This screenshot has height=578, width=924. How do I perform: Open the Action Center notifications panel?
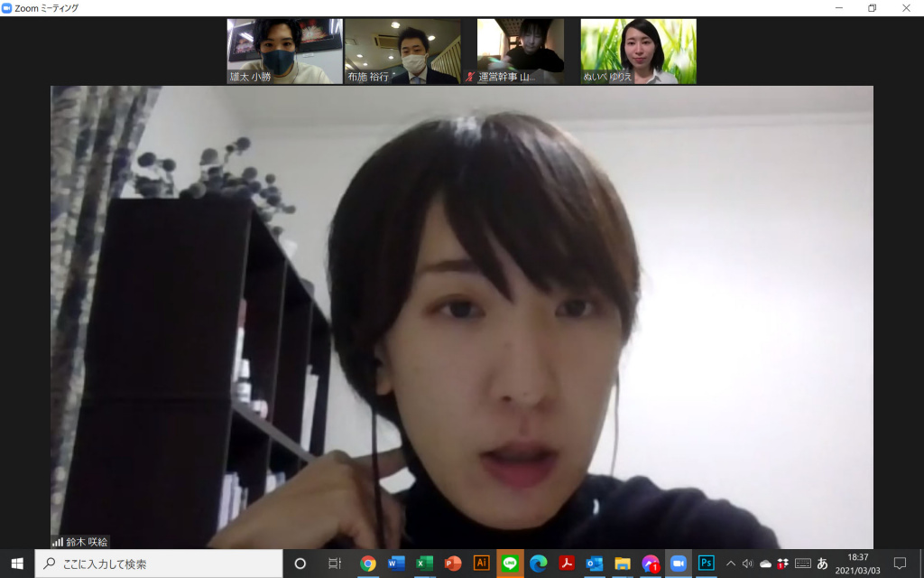click(899, 564)
